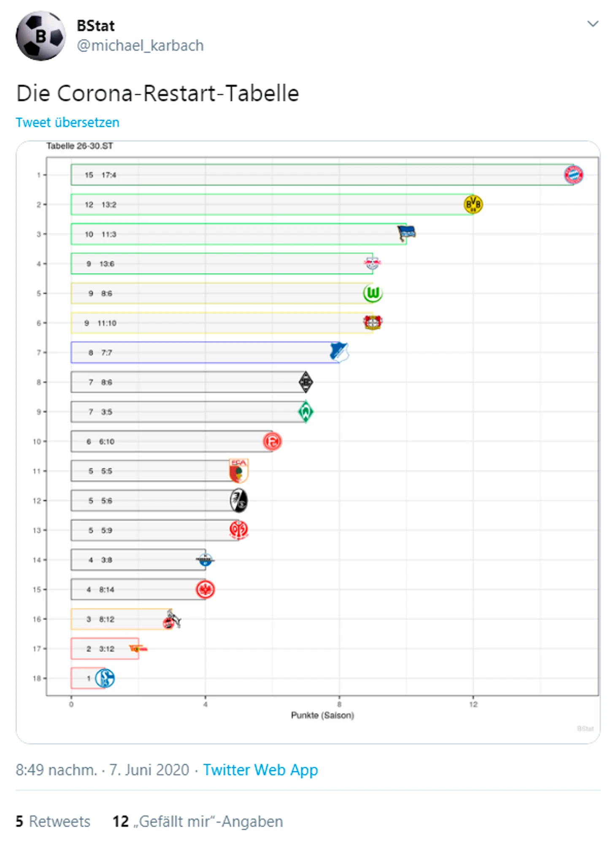Click the Hoffenheim blue crest logo
This screenshot has height=846, width=616.
pos(339,352)
